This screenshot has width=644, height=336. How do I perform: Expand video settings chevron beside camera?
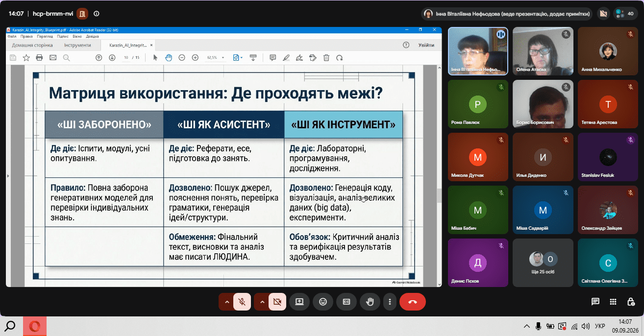tap(262, 302)
